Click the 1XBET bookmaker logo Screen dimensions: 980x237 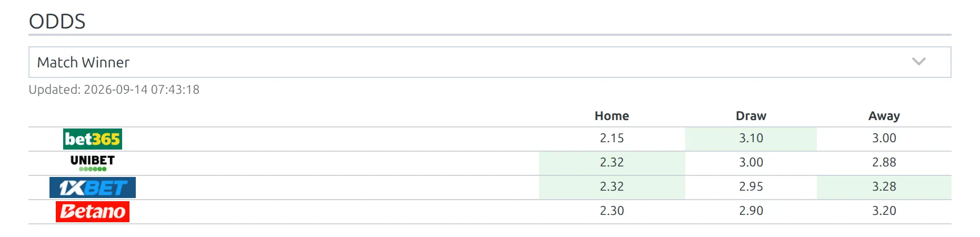[x=93, y=187]
